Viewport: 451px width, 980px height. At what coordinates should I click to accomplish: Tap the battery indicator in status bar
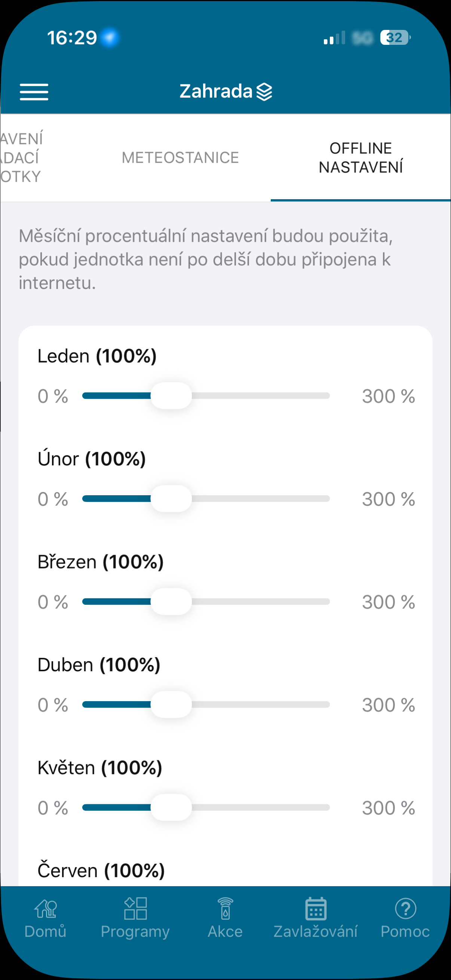(395, 38)
